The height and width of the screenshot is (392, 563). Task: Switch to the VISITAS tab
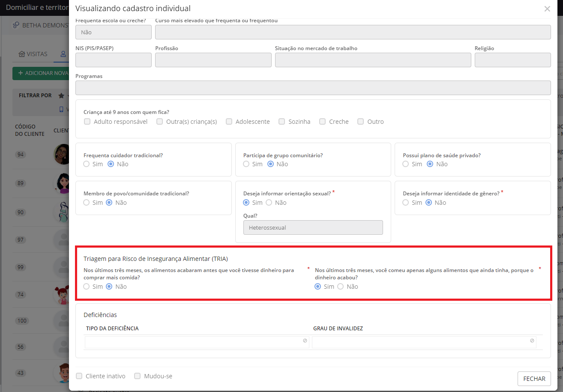[x=37, y=54]
